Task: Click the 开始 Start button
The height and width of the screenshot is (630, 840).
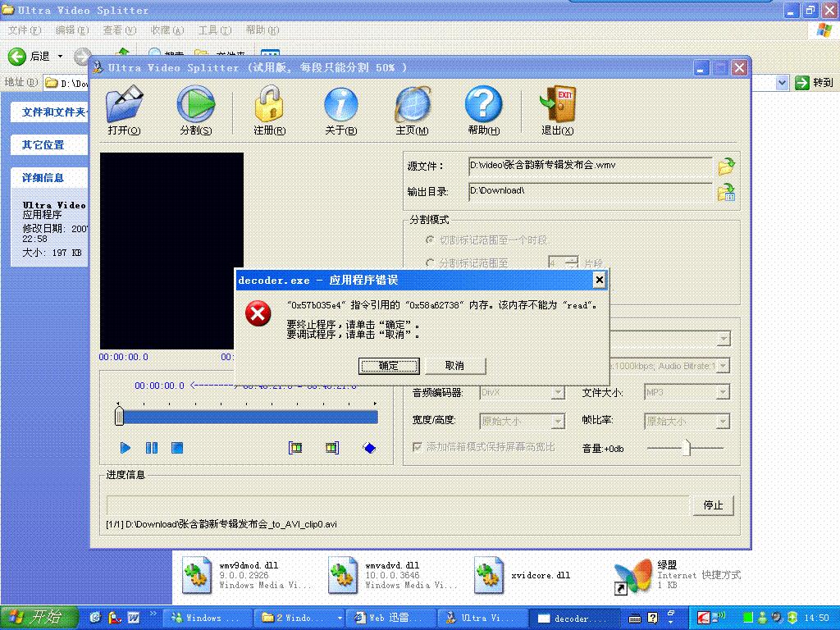Action: click(39, 618)
